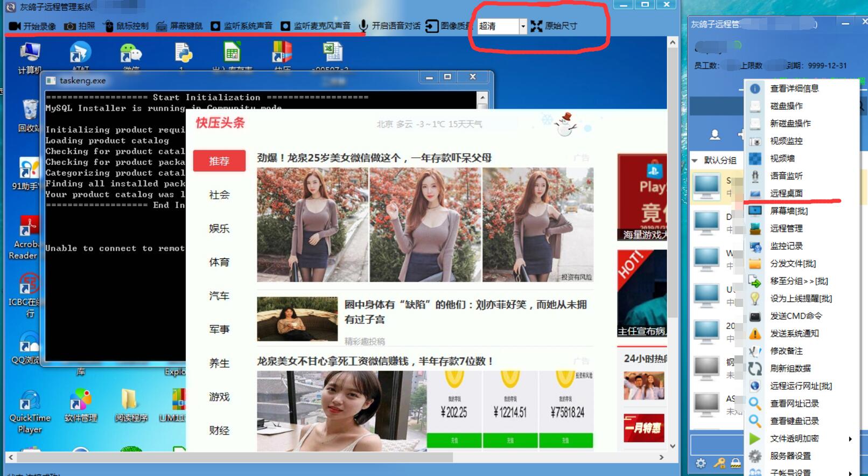The image size is (868, 476).
Task: Choose 发送CMD命令 menu entry
Action: tap(796, 316)
